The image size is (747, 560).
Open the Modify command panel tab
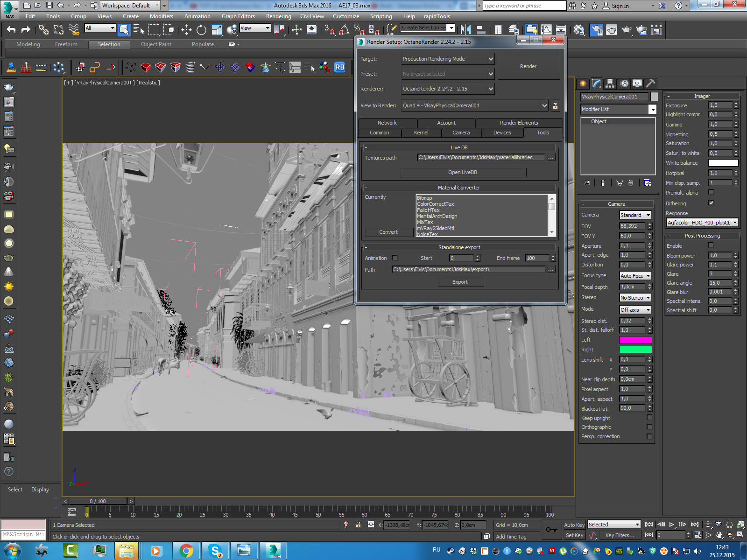click(597, 84)
